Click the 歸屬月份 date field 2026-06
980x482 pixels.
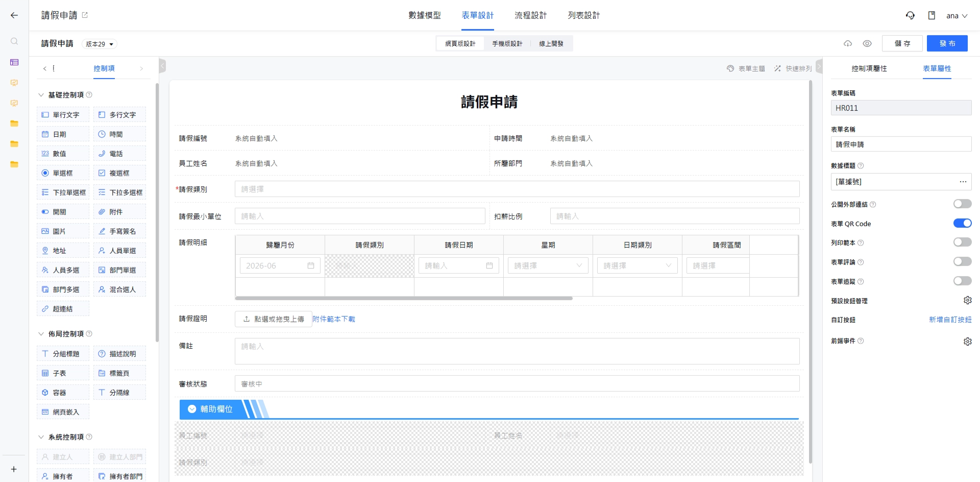point(280,266)
